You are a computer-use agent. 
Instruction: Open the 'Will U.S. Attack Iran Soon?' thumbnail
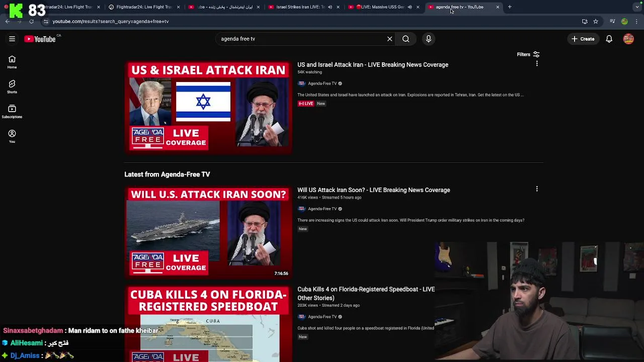click(208, 232)
